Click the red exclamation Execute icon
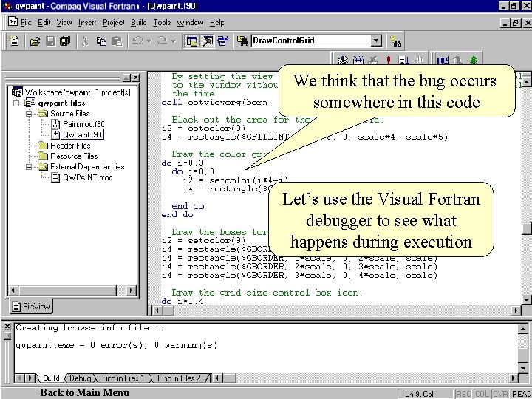This screenshot has width=532, height=399. pos(389,61)
